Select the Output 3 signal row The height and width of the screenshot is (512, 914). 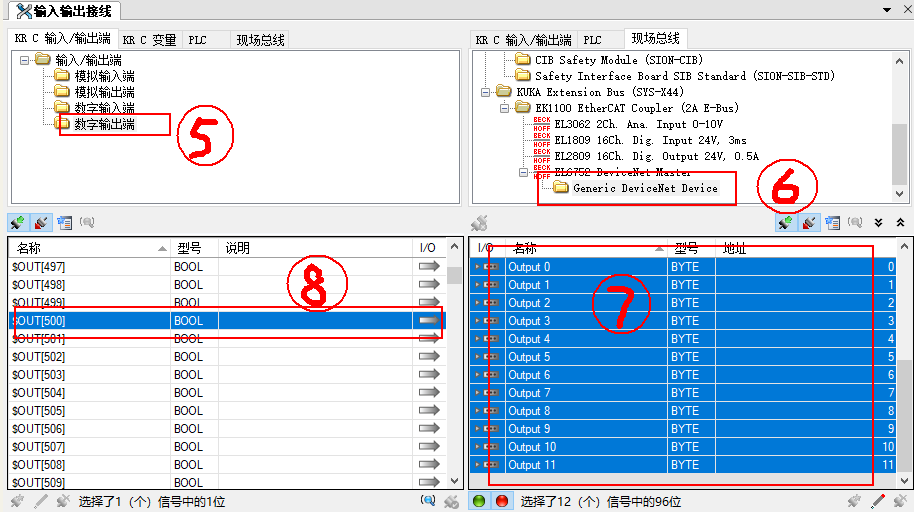coord(683,320)
